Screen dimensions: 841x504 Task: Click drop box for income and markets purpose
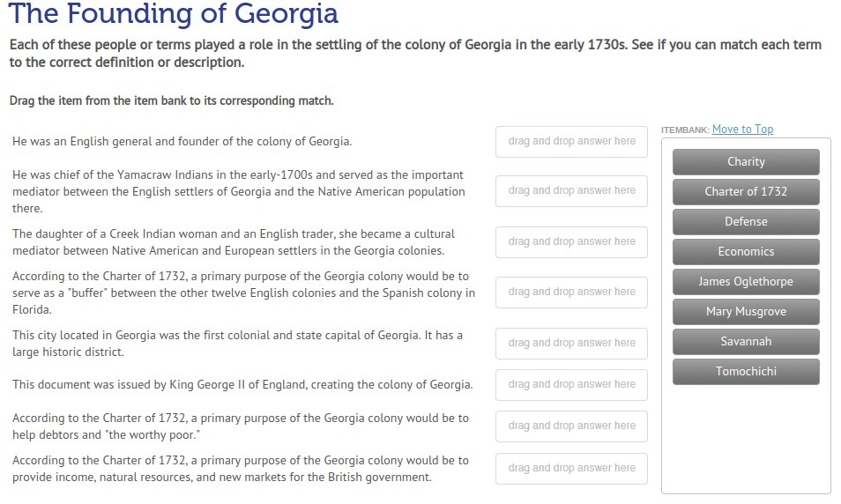tap(571, 469)
